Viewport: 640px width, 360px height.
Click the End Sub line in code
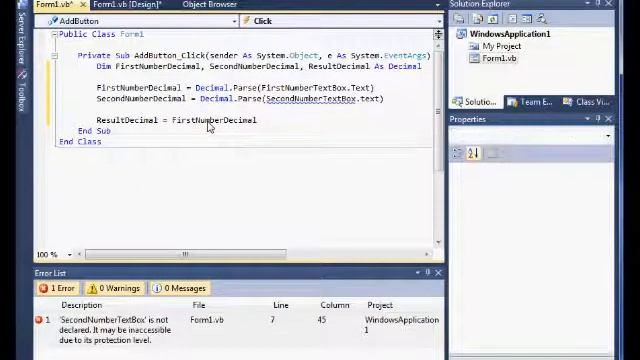click(x=94, y=131)
